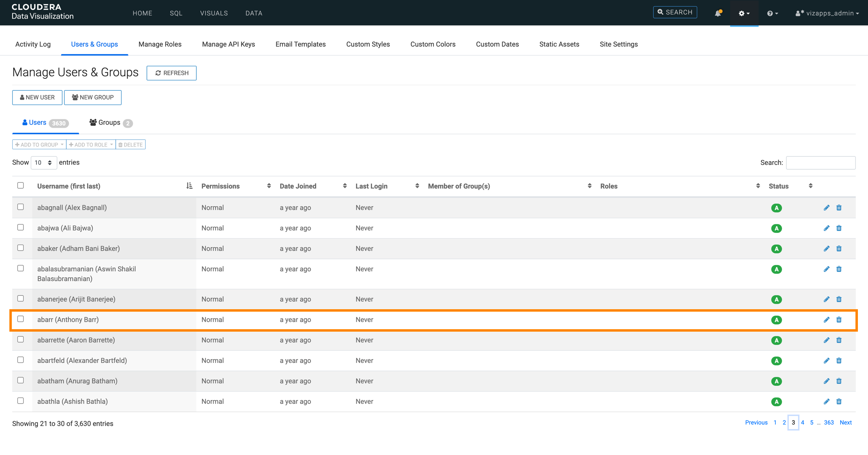Click the New User button
The image size is (868, 455).
(x=37, y=97)
